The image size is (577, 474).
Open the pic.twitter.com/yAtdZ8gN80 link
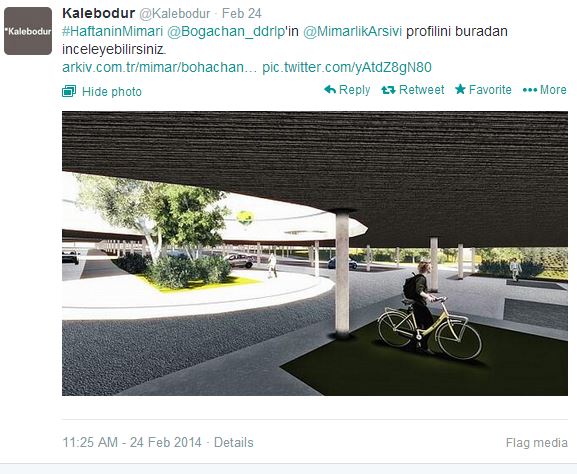[x=347, y=67]
